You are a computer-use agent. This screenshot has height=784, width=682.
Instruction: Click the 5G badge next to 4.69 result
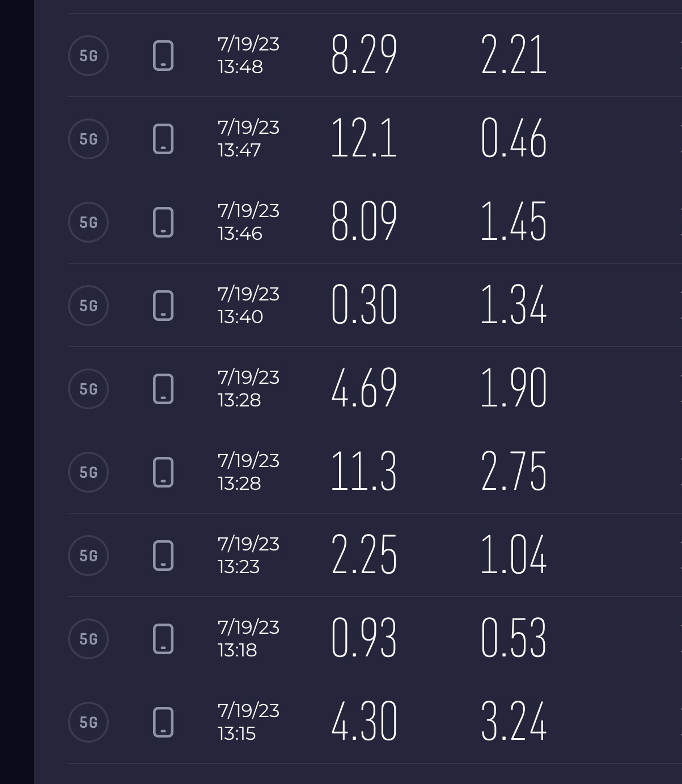pyautogui.click(x=88, y=389)
